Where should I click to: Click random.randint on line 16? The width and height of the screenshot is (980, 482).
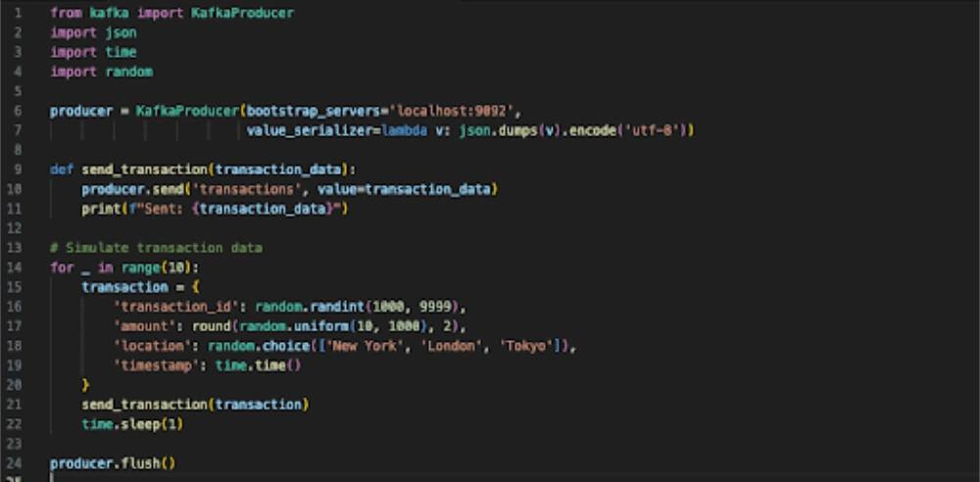click(310, 307)
